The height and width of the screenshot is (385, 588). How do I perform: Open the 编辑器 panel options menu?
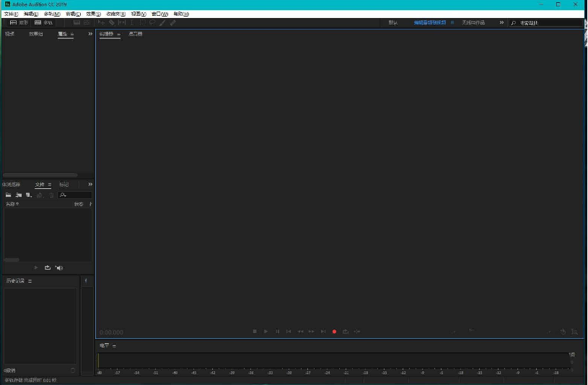pos(118,35)
